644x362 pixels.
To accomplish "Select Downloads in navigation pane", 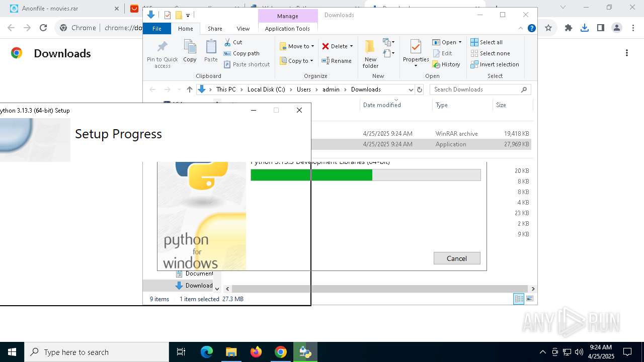I will [x=194, y=286].
